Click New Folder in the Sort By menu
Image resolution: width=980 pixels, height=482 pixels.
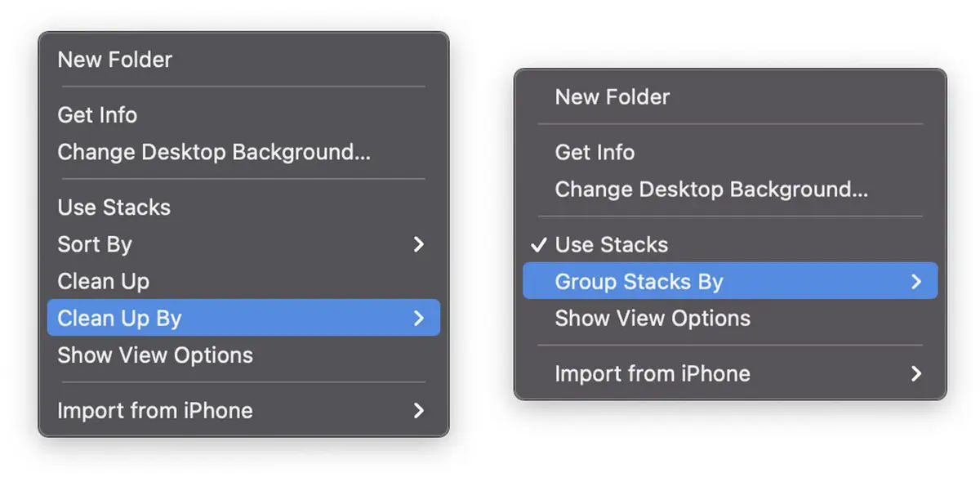pyautogui.click(x=114, y=60)
